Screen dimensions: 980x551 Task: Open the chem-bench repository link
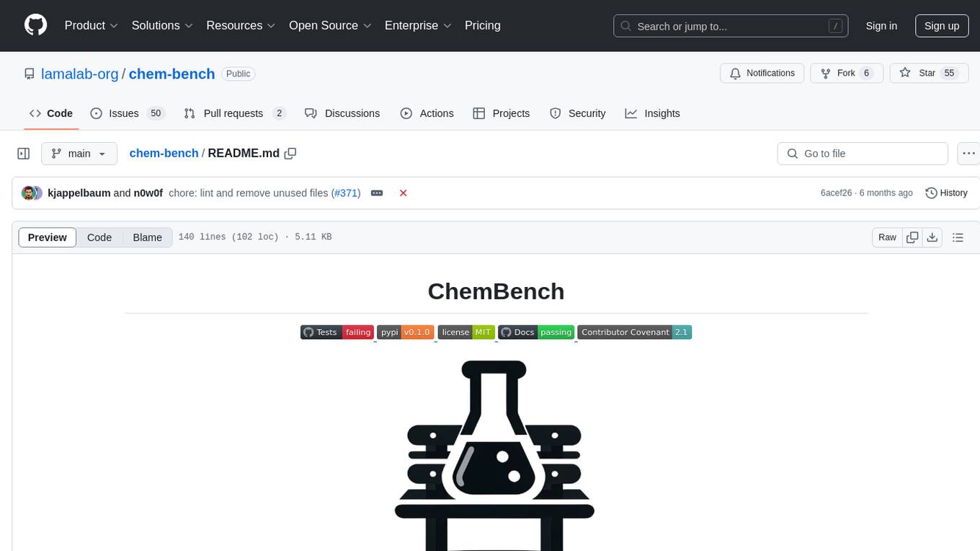coord(171,74)
